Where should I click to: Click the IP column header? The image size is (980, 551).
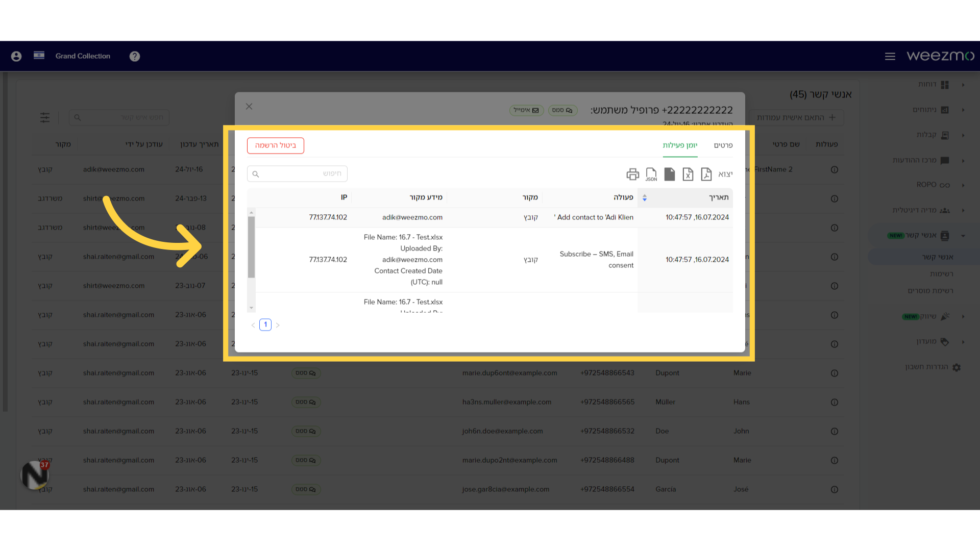(x=344, y=197)
